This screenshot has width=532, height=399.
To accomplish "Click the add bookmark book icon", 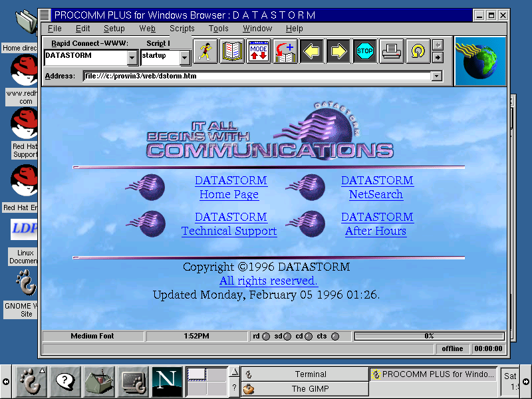I will 285,51.
